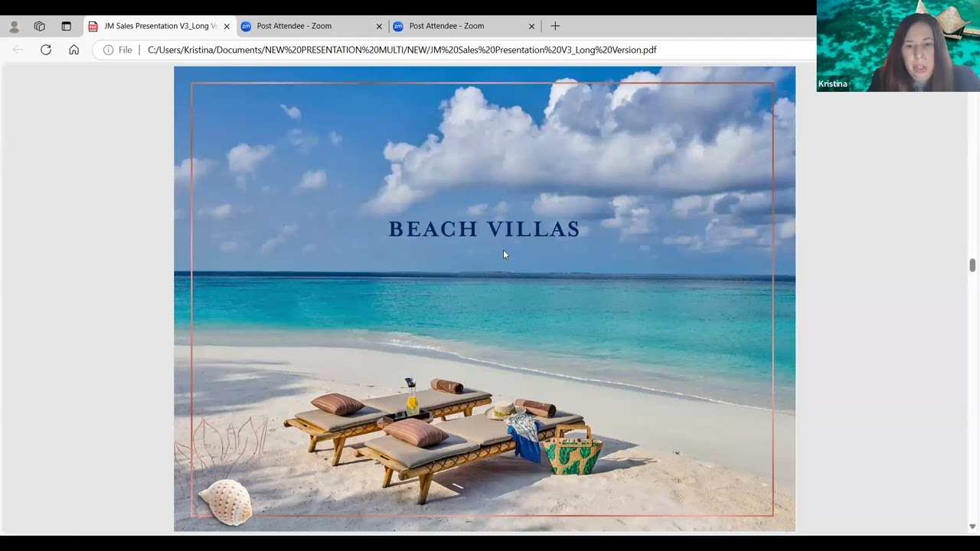This screenshot has height=551, width=980.
Task: Switch to JM Sales Presentation V3 tab
Action: coord(159,26)
